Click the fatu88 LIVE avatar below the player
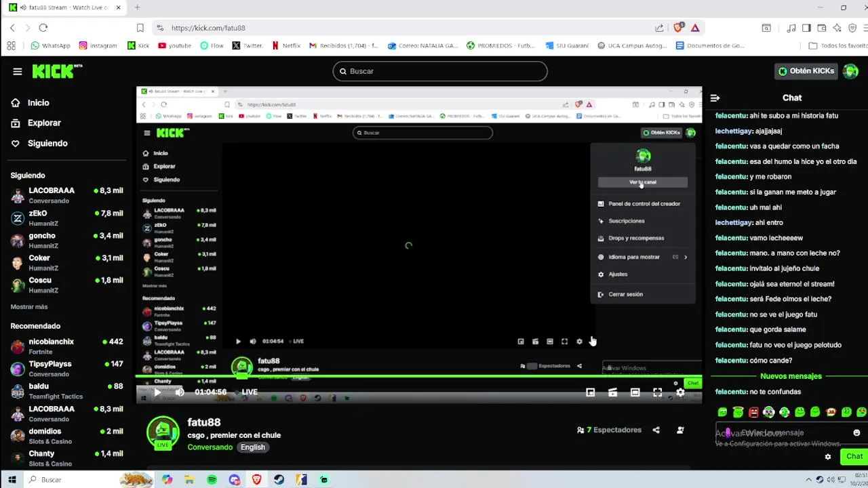 pyautogui.click(x=163, y=434)
